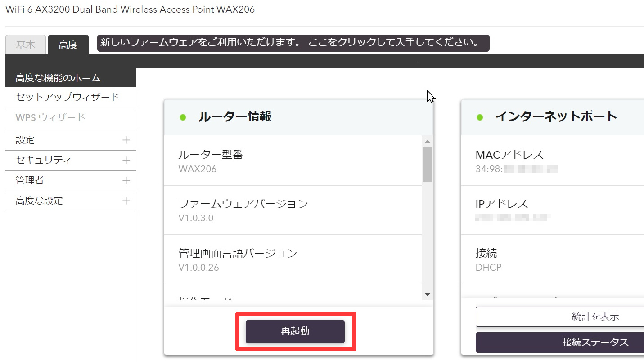This screenshot has width=644, height=362.
Task: Click the ルーター情報 scrollbar thumb
Action: (x=428, y=164)
